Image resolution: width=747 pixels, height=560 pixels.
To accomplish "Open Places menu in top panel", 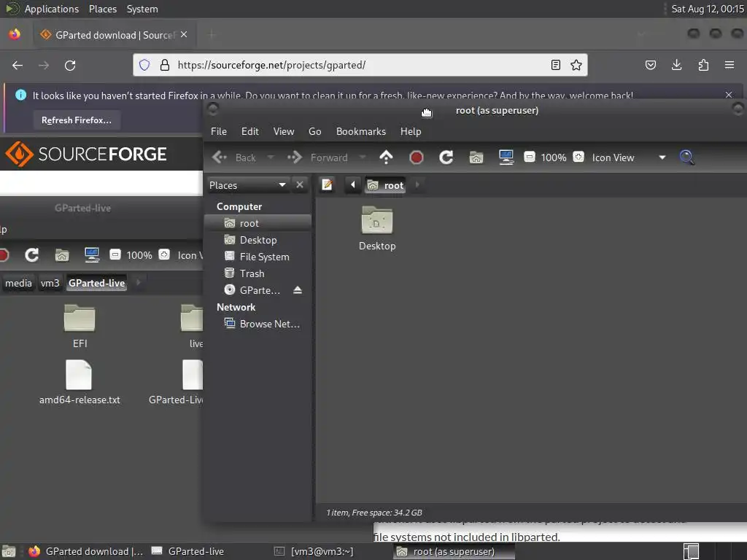I will tap(103, 9).
